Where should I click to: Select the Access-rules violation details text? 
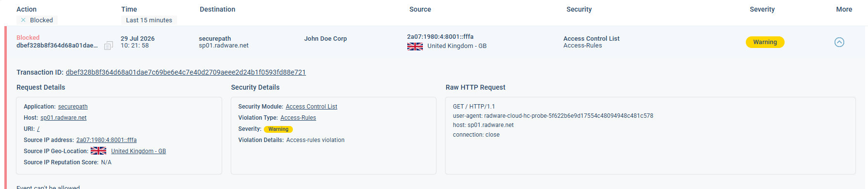(x=315, y=140)
